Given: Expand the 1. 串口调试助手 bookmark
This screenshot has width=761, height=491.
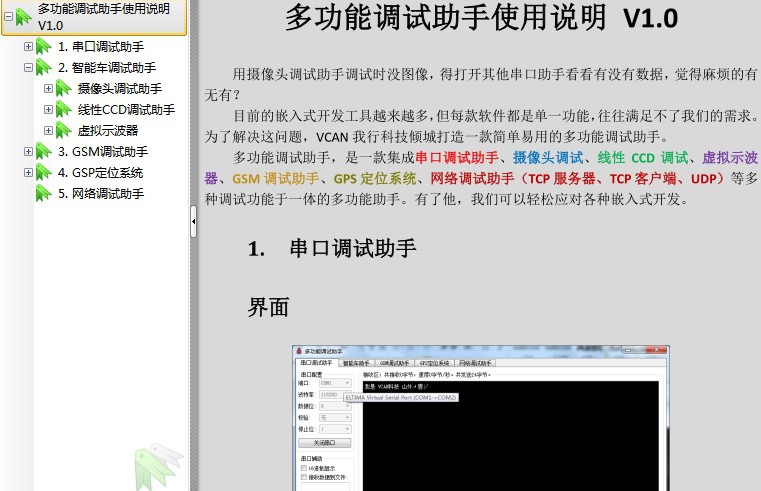Looking at the screenshot, I should point(28,47).
